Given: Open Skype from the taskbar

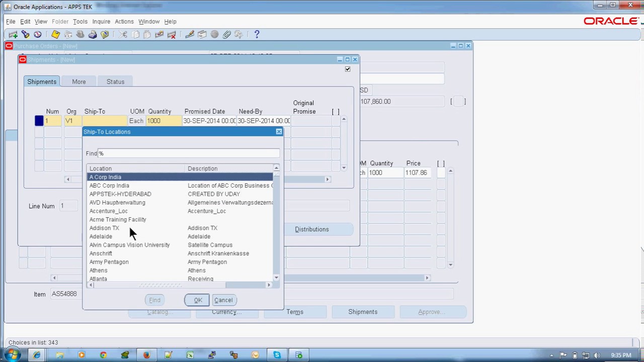Looking at the screenshot, I should [x=277, y=355].
